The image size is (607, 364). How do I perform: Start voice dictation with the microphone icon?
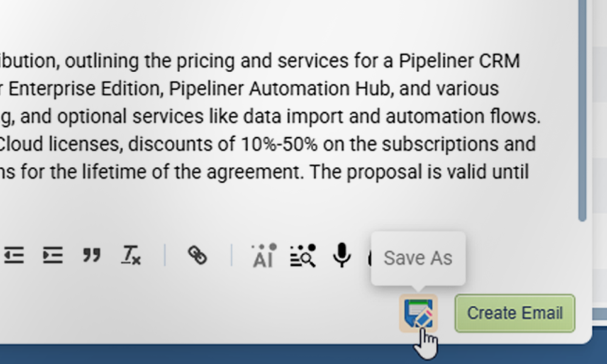point(342,255)
